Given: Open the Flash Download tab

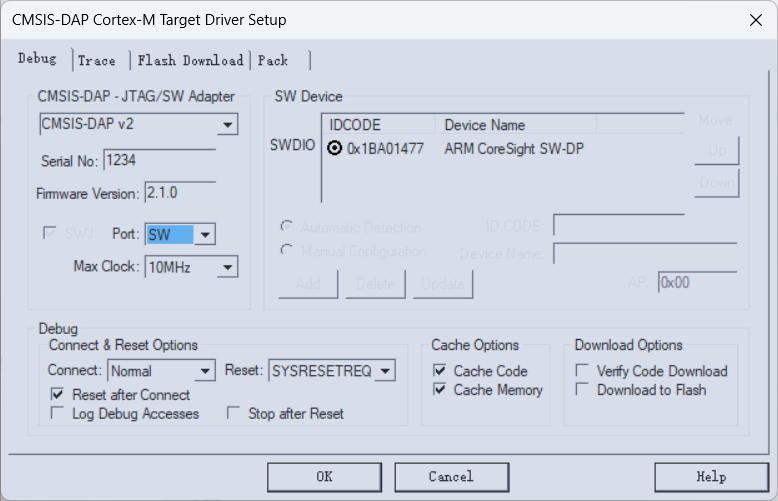Looking at the screenshot, I should click(190, 60).
